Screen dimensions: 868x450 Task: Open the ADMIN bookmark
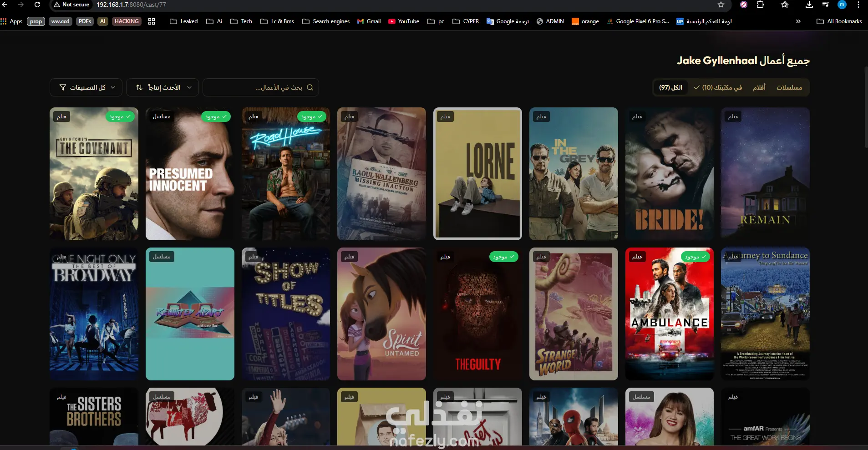[550, 21]
